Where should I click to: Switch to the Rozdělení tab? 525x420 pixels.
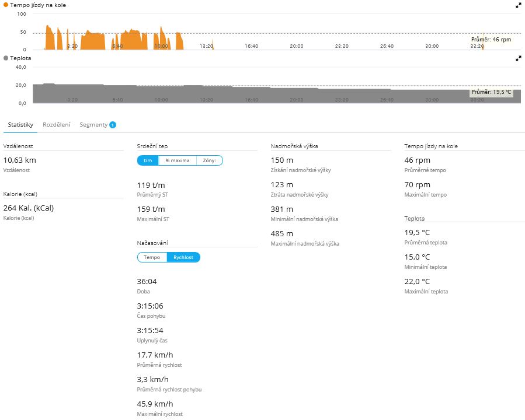point(57,125)
